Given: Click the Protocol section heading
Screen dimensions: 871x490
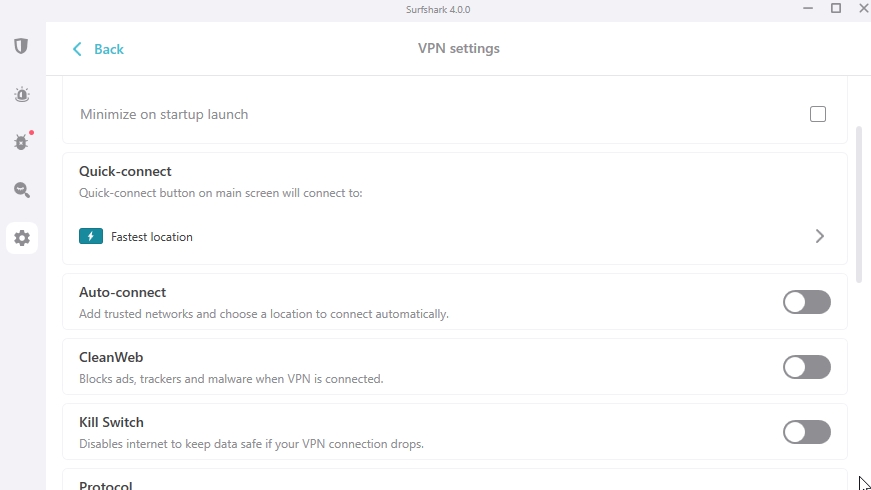Looking at the screenshot, I should click(x=106, y=485).
